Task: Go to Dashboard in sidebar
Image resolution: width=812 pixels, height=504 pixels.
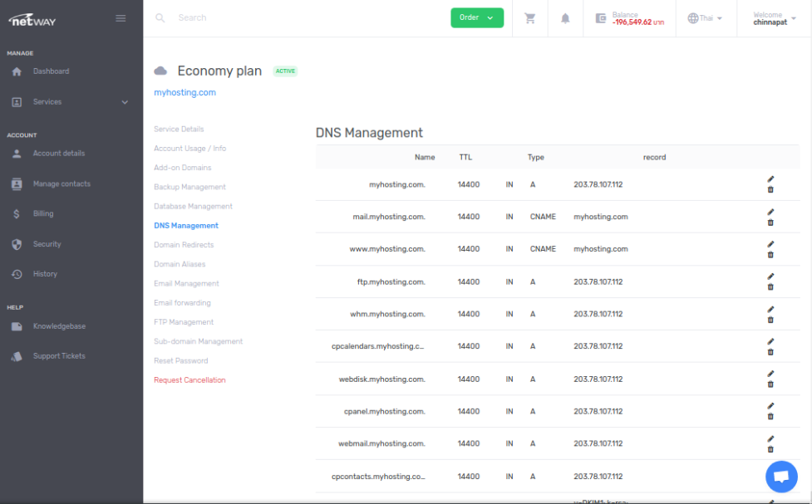Action: click(x=51, y=71)
